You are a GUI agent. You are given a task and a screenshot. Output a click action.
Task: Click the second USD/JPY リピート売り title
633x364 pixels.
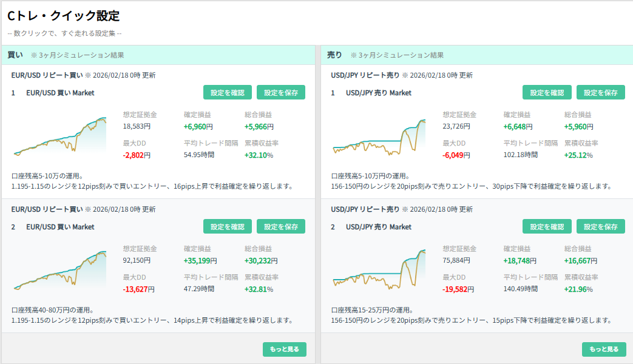(x=365, y=209)
